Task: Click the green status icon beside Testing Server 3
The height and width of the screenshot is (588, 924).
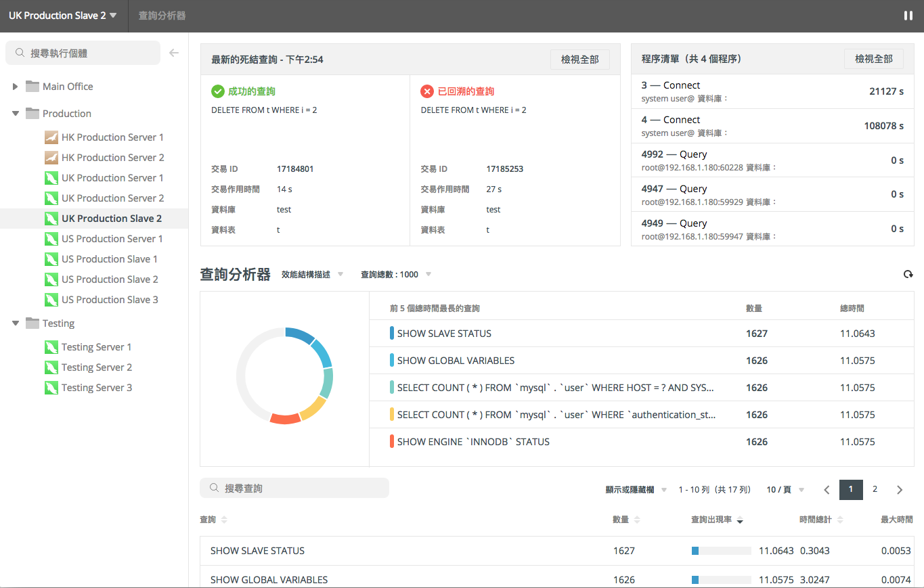Action: pyautogui.click(x=51, y=387)
